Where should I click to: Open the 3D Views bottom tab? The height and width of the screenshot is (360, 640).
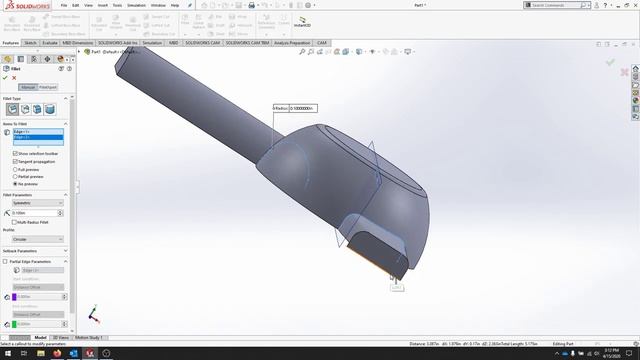(x=61, y=338)
